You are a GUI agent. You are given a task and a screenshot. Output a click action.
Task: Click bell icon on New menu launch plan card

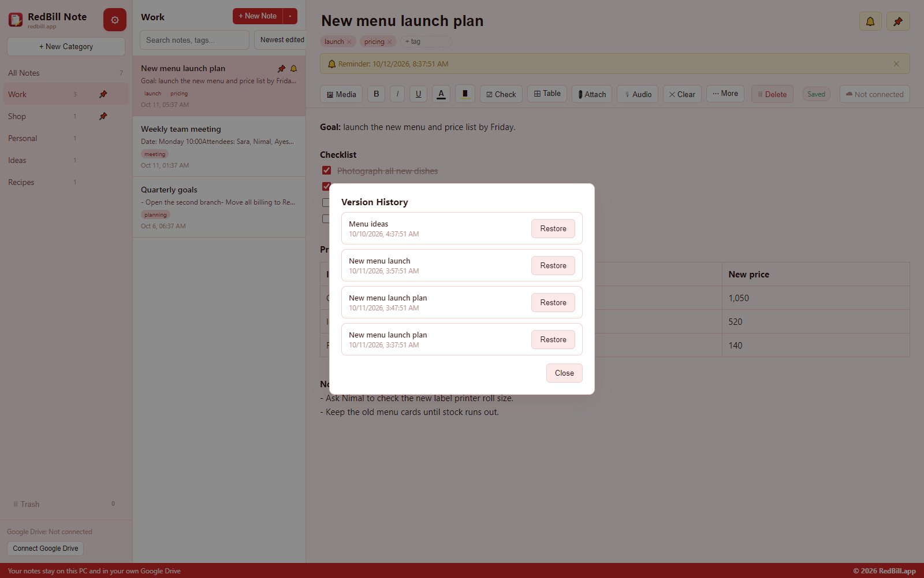pos(293,69)
